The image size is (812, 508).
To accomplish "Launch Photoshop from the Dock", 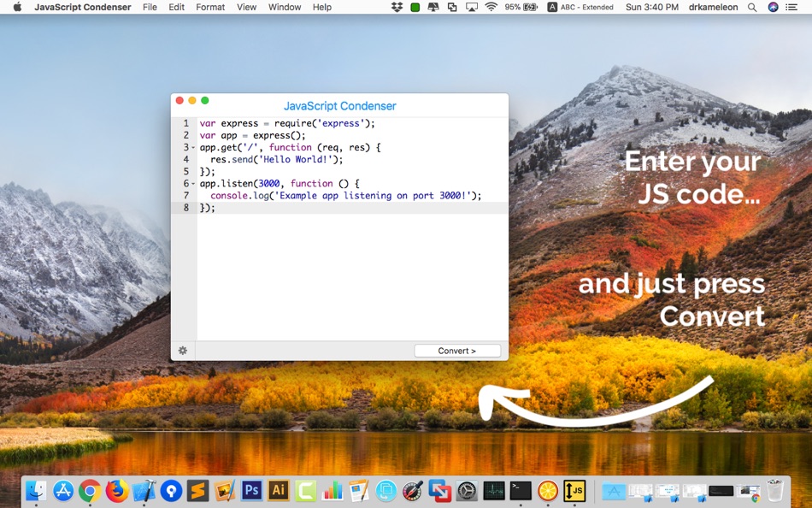I will 251,490.
